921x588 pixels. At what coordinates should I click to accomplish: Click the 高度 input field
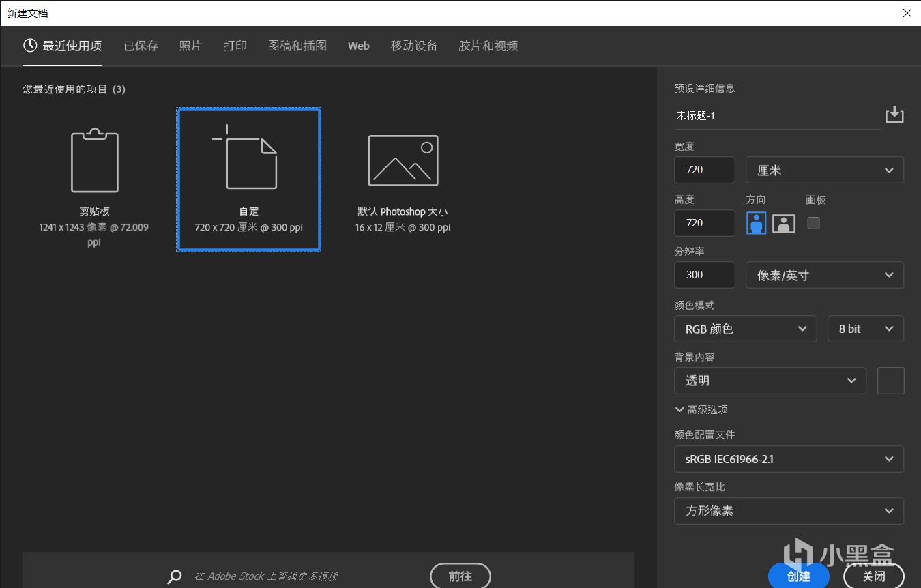tap(705, 223)
